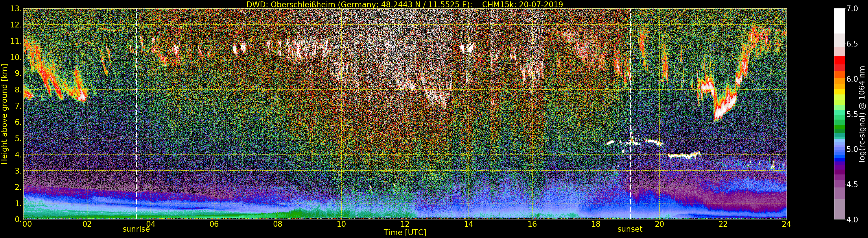Click the height axis tick "9."
Viewport: 868px width, 238px height.
tap(18, 73)
